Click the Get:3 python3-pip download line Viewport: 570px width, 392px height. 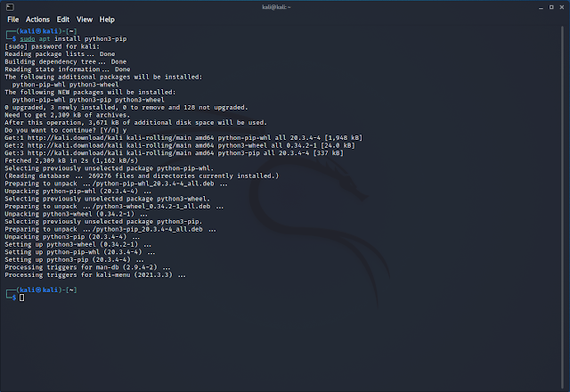click(x=174, y=153)
